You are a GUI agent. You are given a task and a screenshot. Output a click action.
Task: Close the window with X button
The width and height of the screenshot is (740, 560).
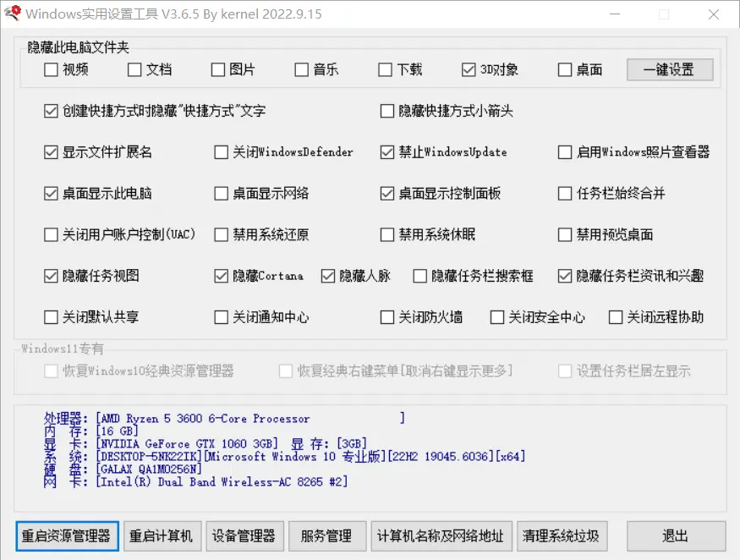(714, 14)
